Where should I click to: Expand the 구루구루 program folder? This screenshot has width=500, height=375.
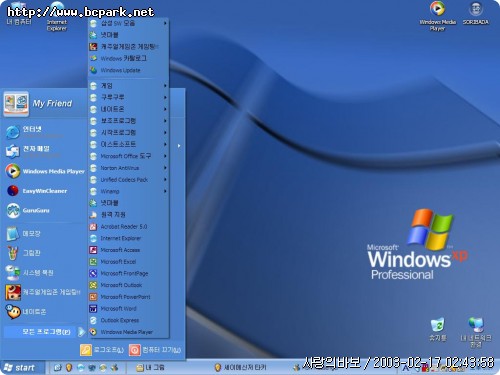click(x=128, y=97)
